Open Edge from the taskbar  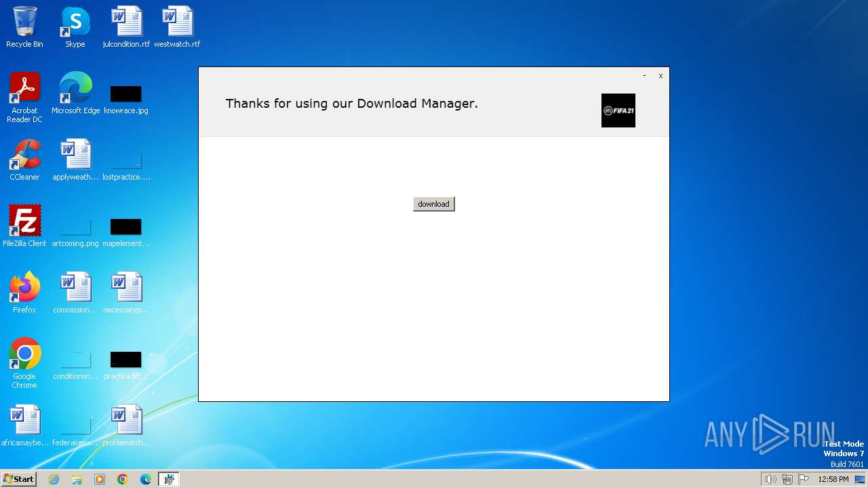click(x=146, y=479)
